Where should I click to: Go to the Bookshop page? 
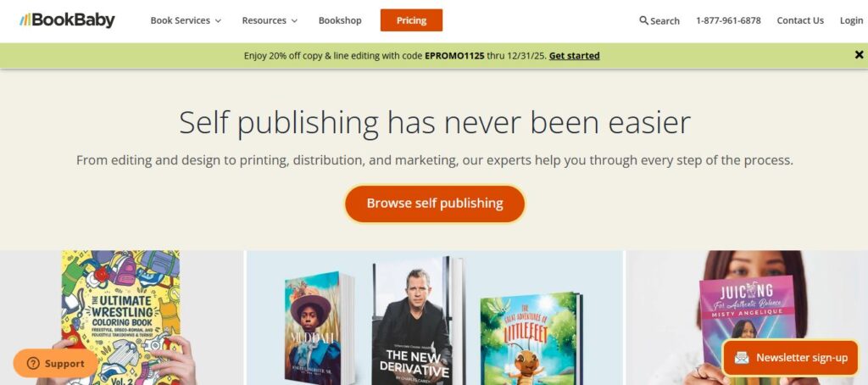coord(340,20)
